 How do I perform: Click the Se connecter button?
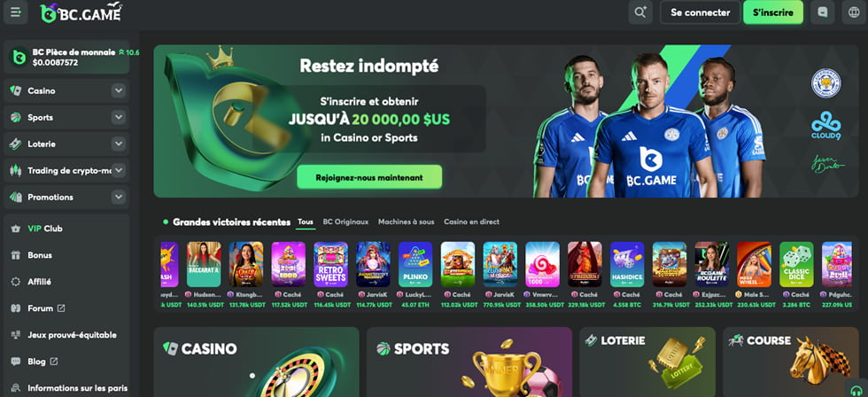coord(701,12)
